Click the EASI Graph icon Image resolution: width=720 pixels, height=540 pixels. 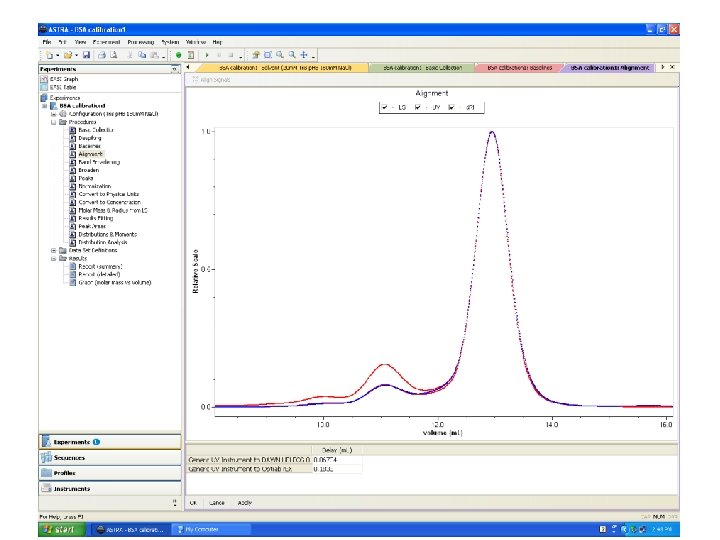(44, 79)
